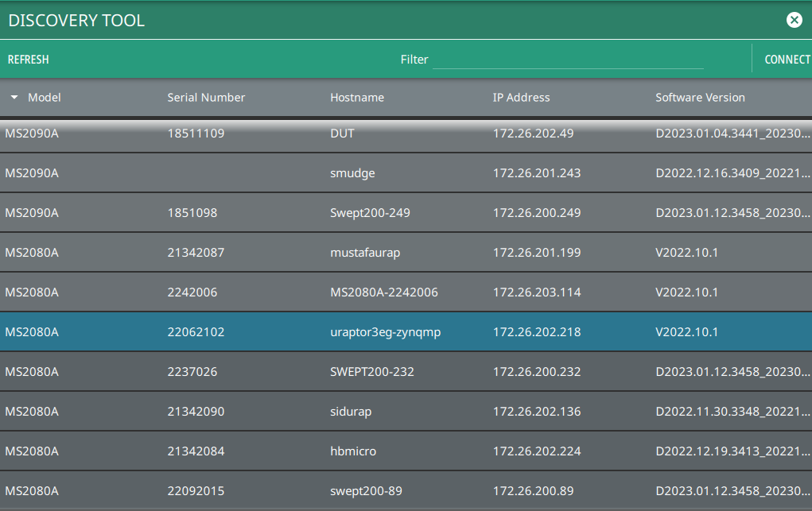812x511 pixels.
Task: Select the SWEPT200-232 device row
Action: [x=371, y=372]
